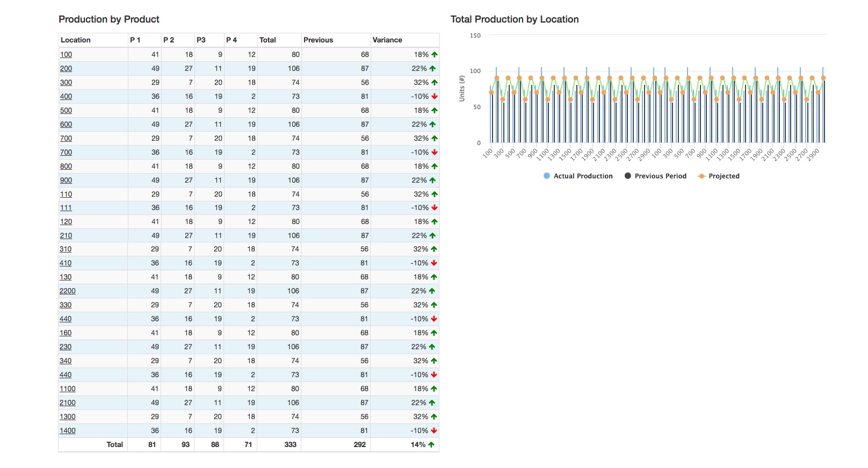Click the 71 total in the P 4 column
This screenshot has width=868, height=468.
[248, 444]
